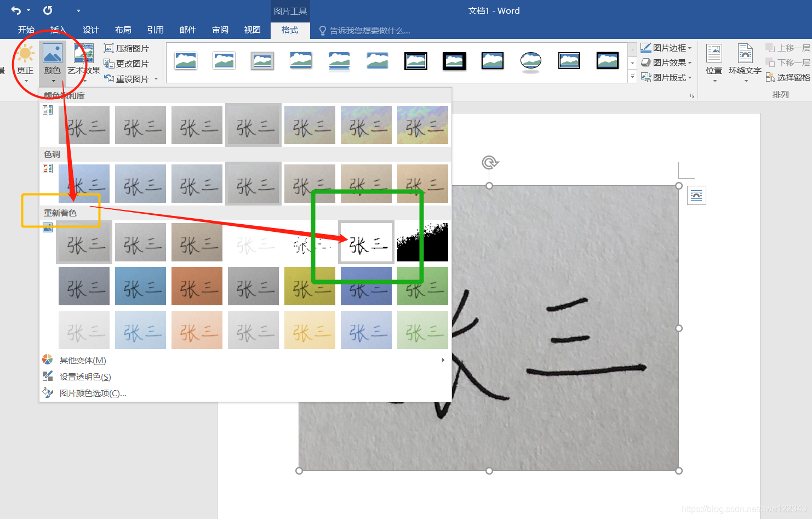Pick the dark green recolor swatch
Viewport: 812px width, 519px height.
click(x=422, y=286)
